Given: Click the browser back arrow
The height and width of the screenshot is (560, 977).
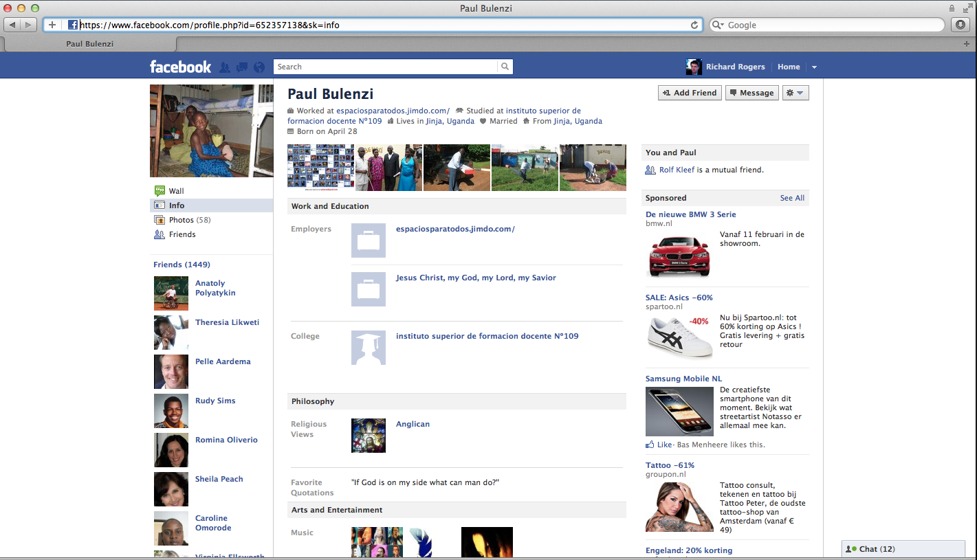Looking at the screenshot, I should pos(12,25).
